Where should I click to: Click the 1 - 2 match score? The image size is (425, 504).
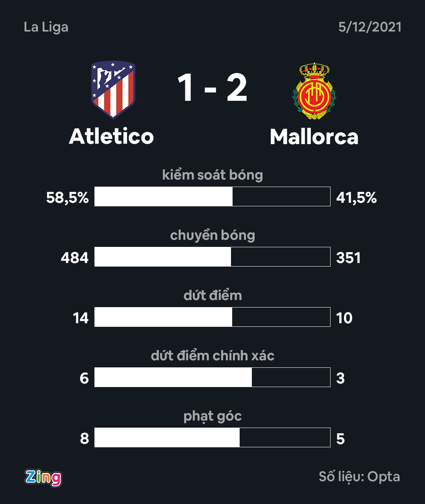(212, 89)
